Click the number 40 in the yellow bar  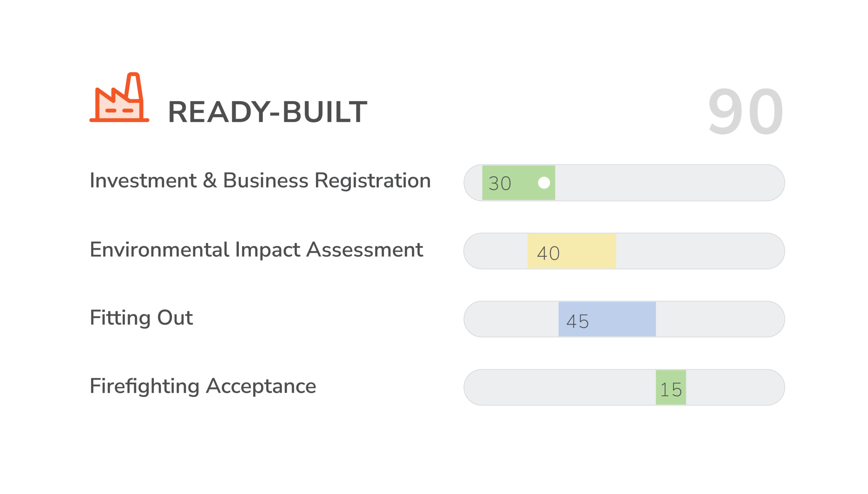coord(548,253)
